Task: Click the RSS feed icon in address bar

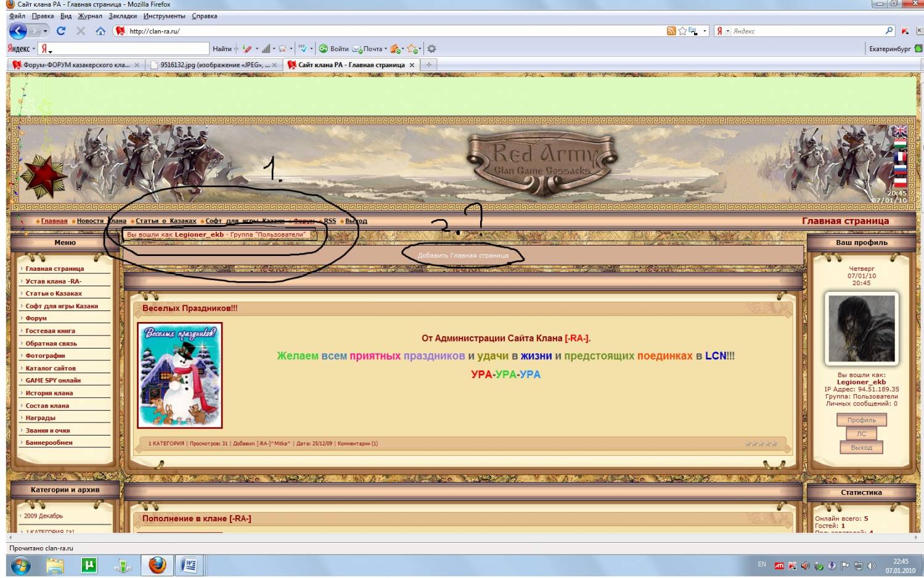Action: [671, 31]
